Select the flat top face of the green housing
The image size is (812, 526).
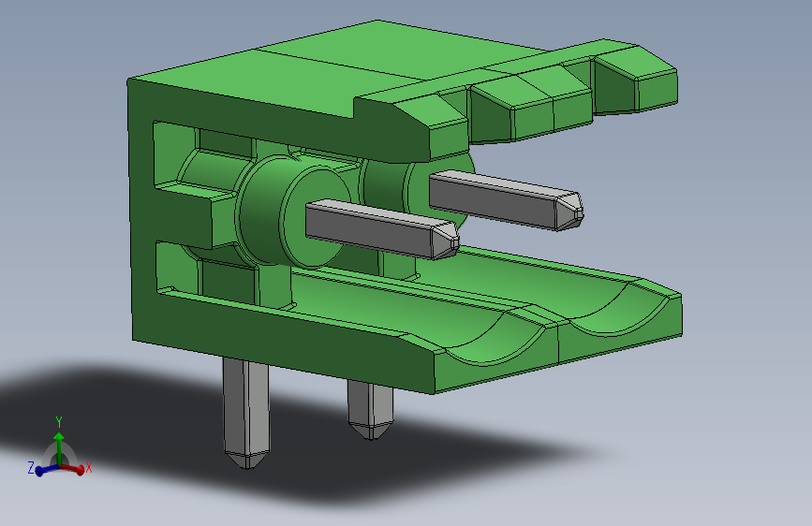point(332,72)
